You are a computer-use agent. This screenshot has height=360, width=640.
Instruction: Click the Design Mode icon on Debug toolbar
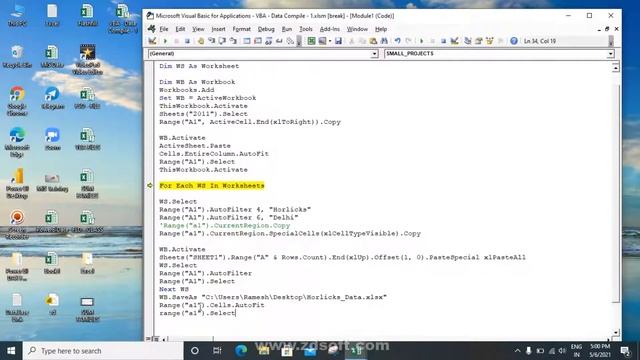coord(152,41)
